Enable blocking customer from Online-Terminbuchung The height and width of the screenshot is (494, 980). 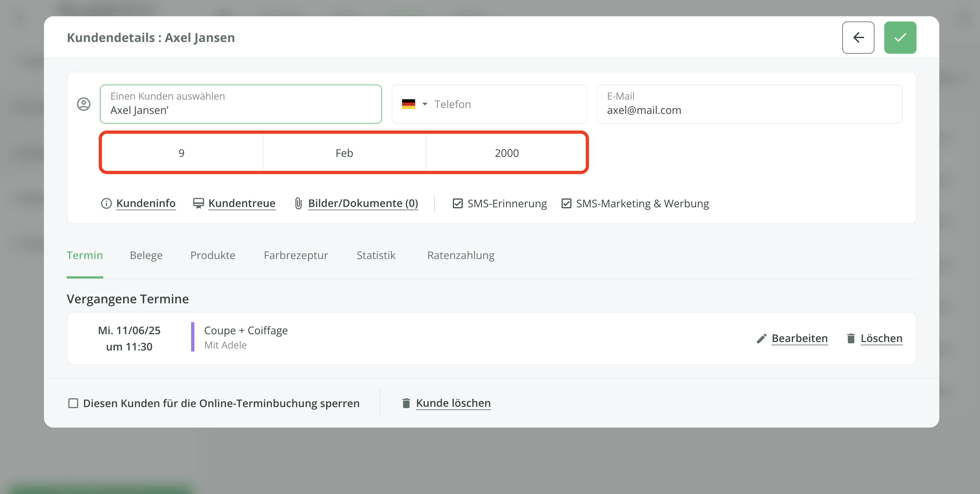pyautogui.click(x=73, y=403)
